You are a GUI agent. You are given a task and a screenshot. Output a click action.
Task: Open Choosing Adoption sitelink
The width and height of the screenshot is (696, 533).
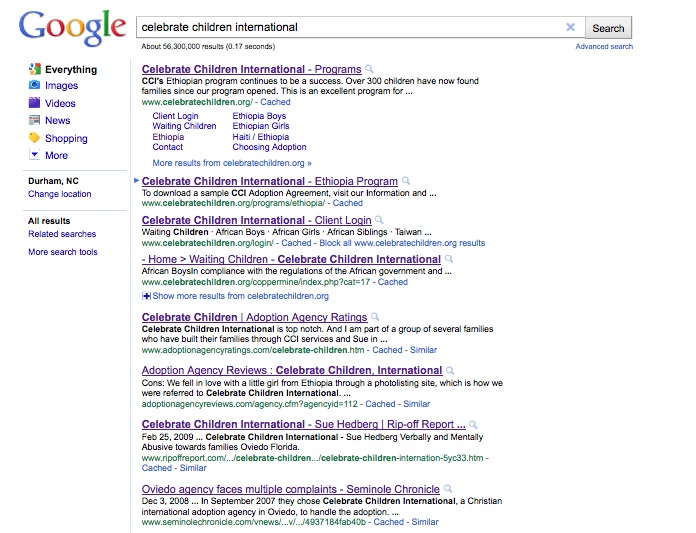pos(269,147)
